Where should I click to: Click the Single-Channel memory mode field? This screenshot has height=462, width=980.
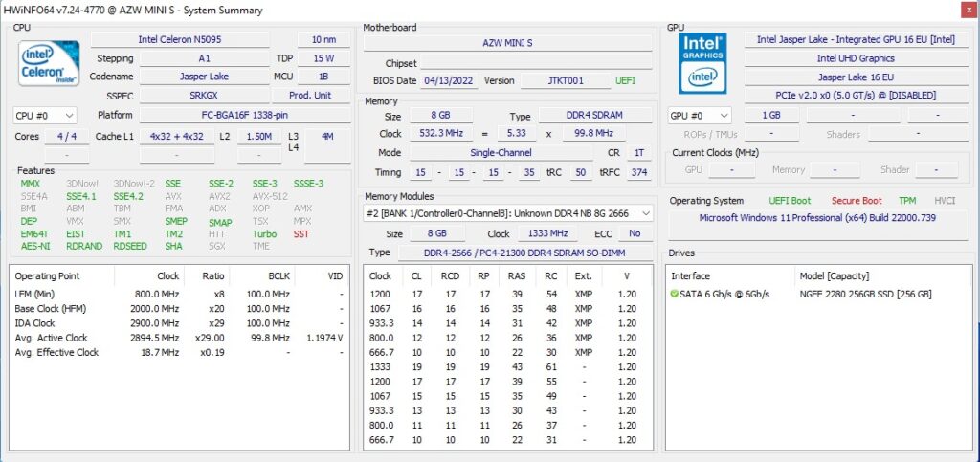click(x=501, y=153)
